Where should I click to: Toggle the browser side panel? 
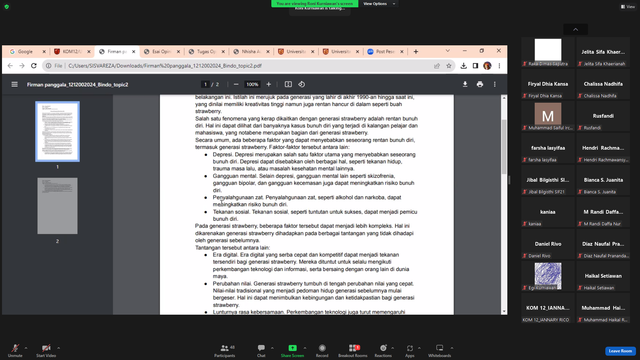pos(475,66)
